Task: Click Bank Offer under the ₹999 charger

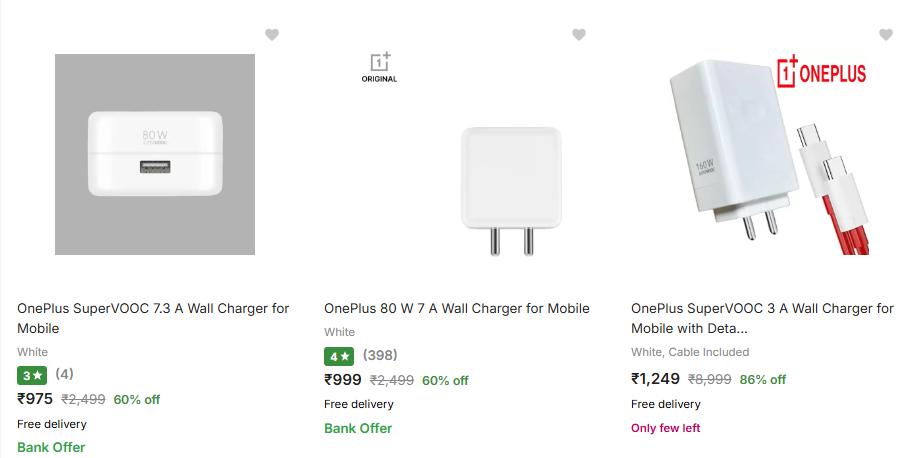Action: coord(358,428)
